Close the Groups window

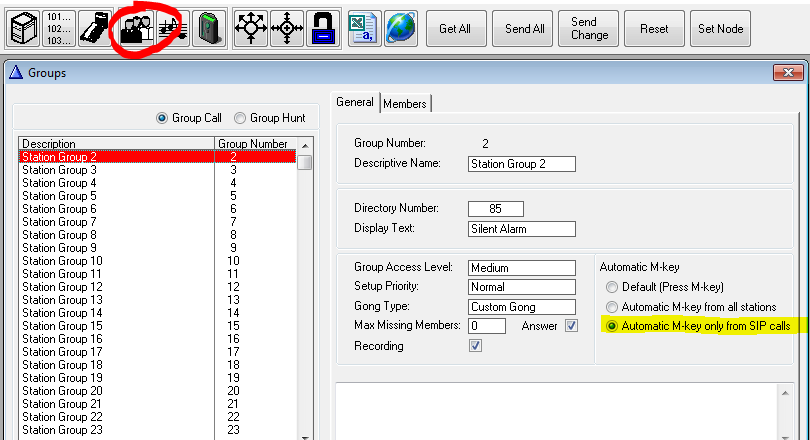coord(788,73)
